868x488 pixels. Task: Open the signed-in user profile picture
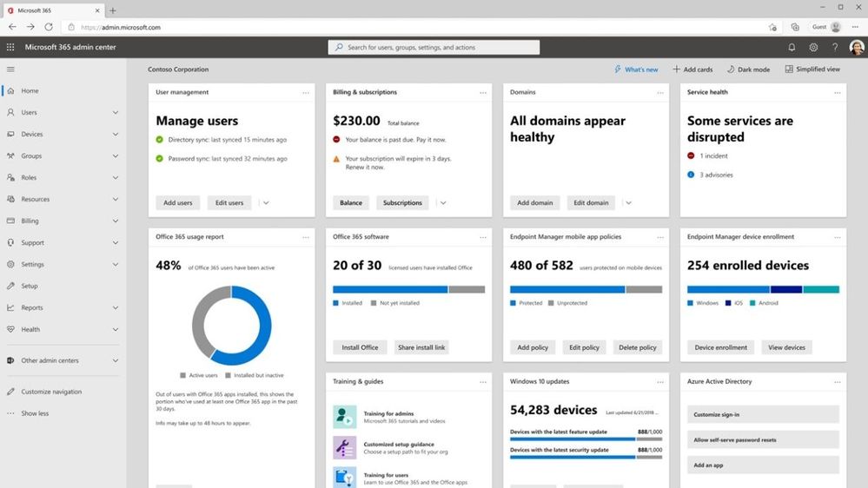pyautogui.click(x=857, y=47)
